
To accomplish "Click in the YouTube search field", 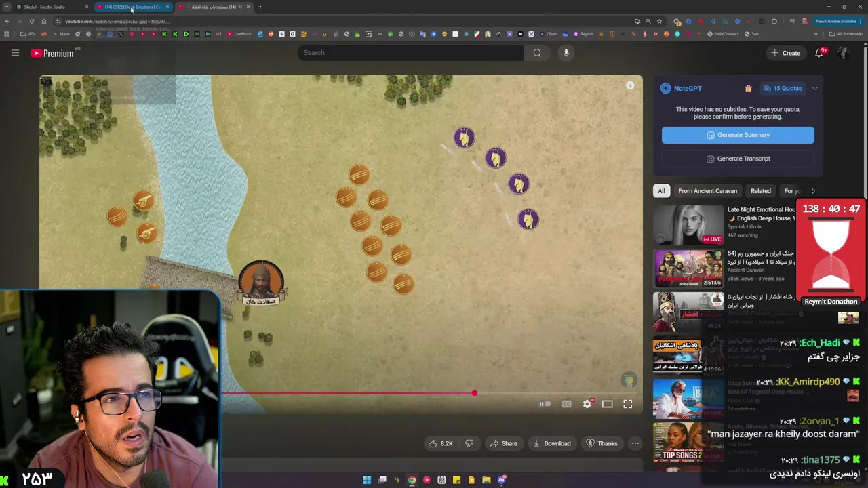I will coord(410,53).
